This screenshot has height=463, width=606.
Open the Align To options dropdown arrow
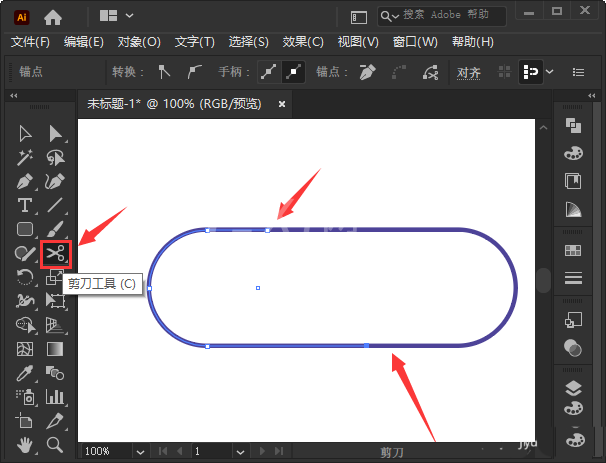point(549,72)
